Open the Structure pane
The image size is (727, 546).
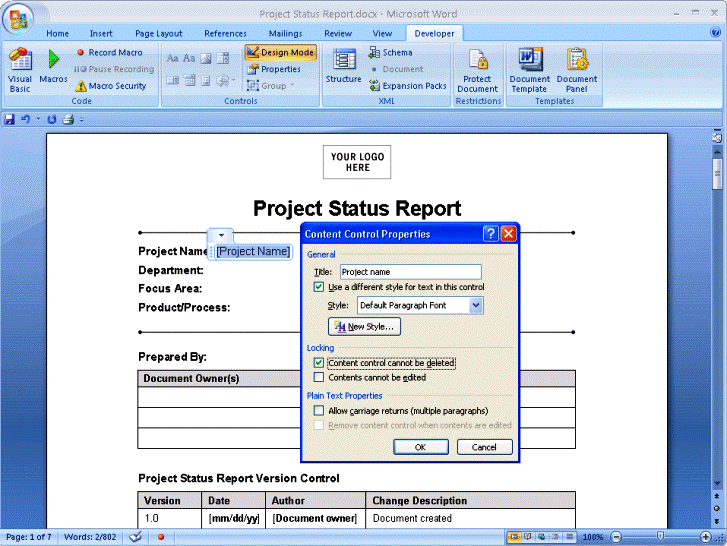(x=344, y=66)
